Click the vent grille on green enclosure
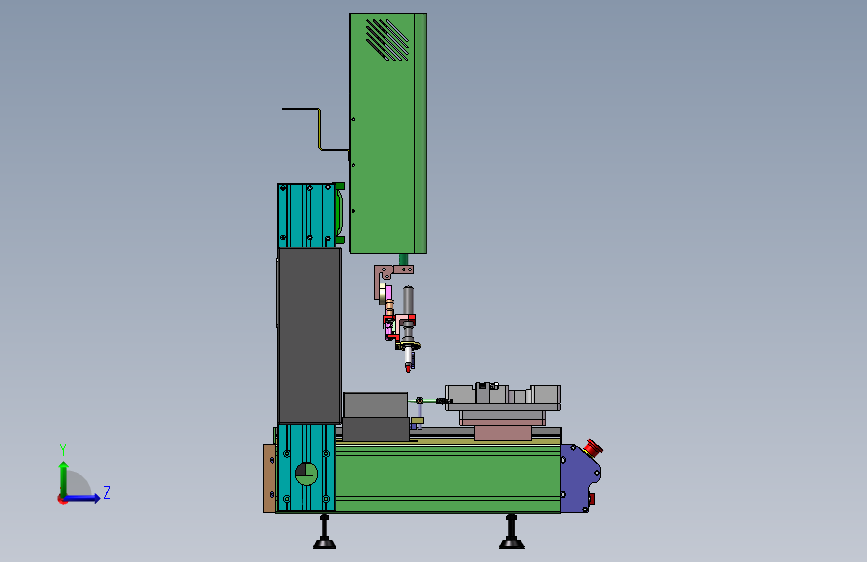Screen dimensions: 867x562 coord(387,39)
